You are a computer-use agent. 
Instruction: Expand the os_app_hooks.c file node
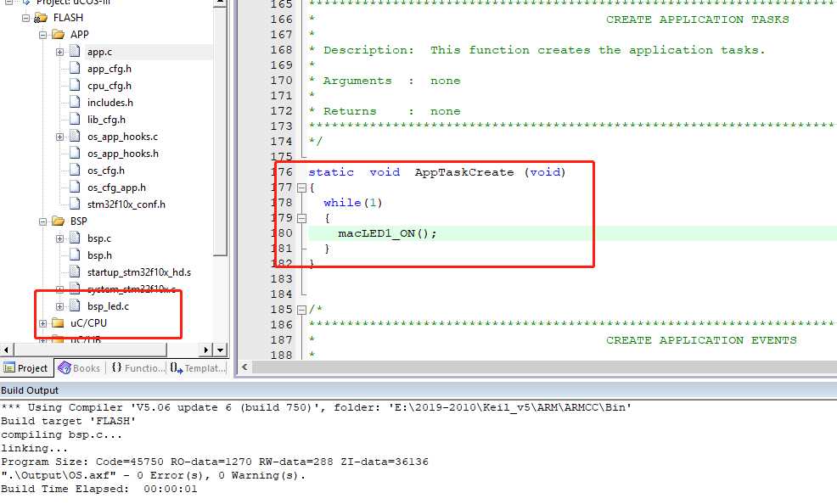pos(59,137)
